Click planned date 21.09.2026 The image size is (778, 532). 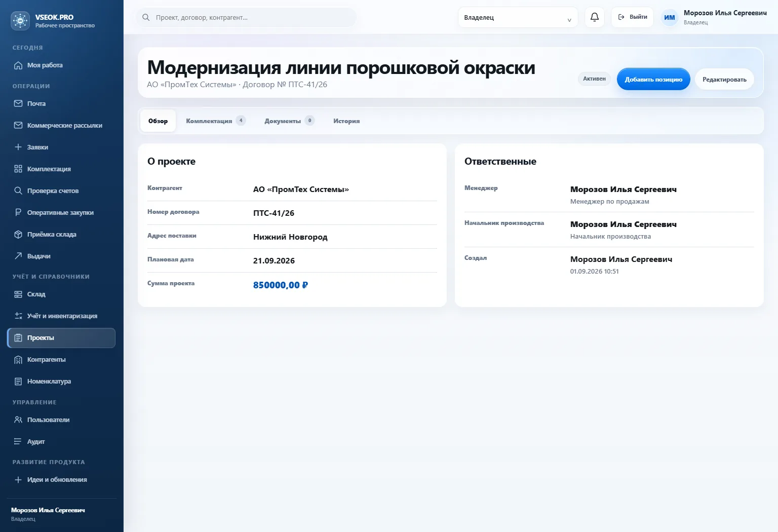[x=274, y=261]
